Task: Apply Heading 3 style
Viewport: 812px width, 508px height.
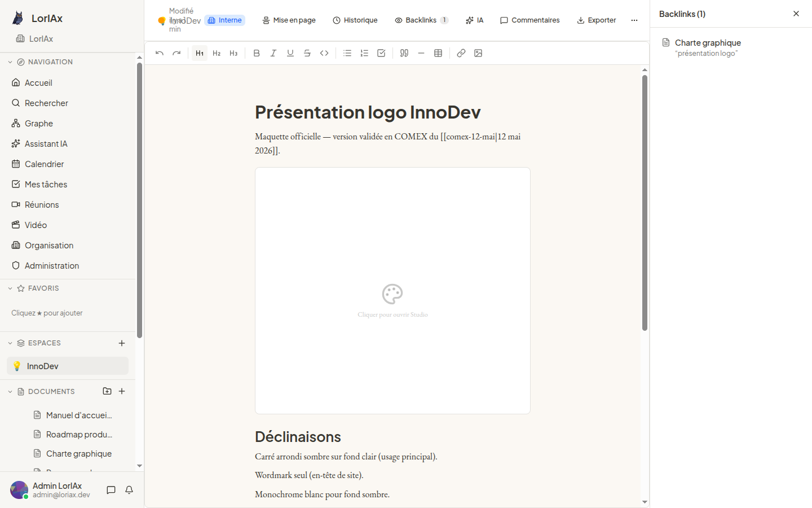Action: (233, 53)
